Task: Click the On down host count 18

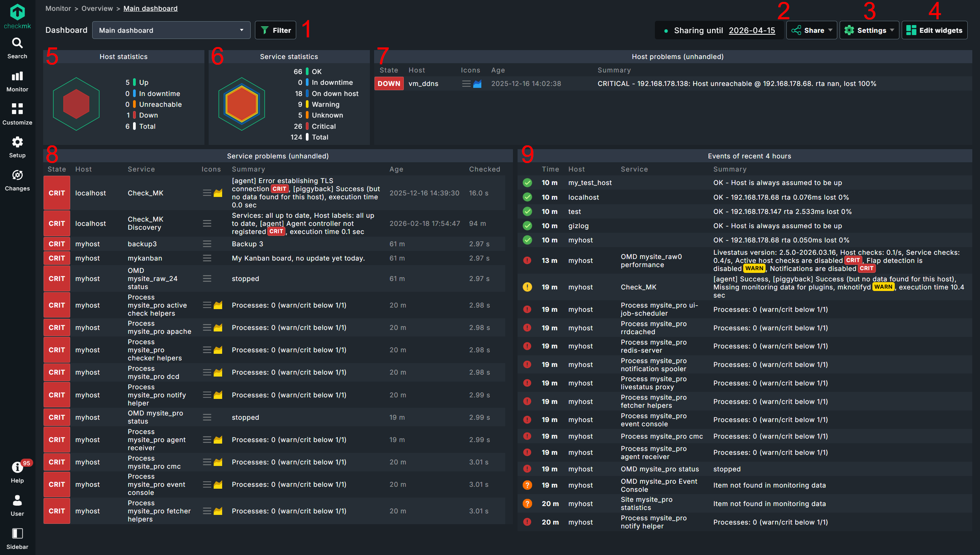Action: (x=299, y=94)
